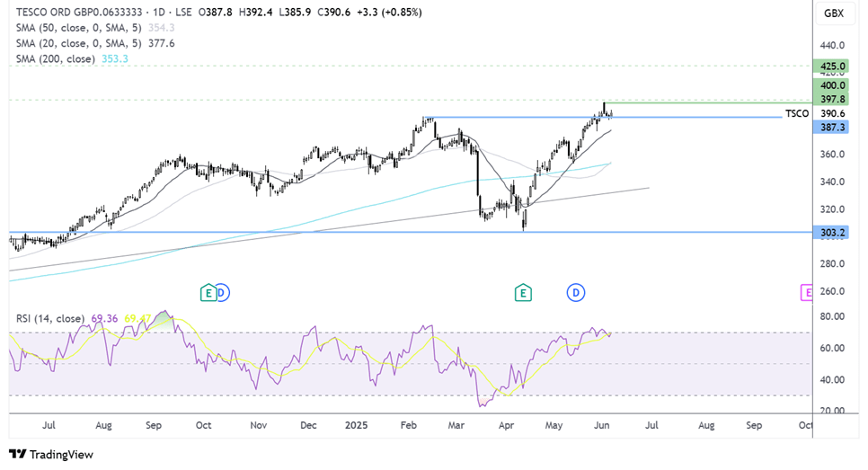Select the SMA (200, close) indicator legend

point(56,58)
